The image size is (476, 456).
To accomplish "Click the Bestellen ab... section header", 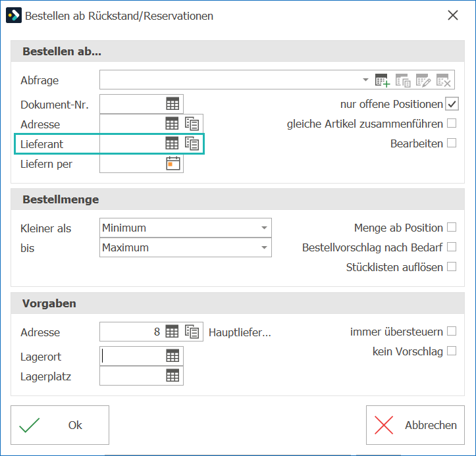I will click(238, 51).
